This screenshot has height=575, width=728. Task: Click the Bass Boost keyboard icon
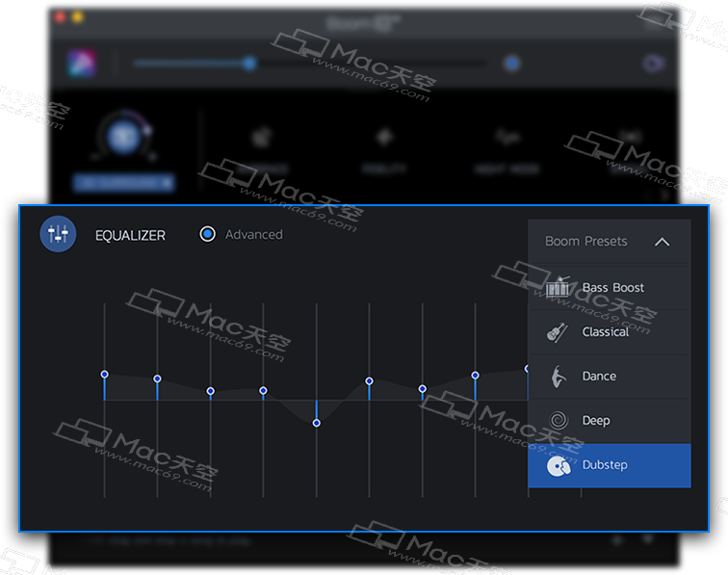click(x=558, y=287)
